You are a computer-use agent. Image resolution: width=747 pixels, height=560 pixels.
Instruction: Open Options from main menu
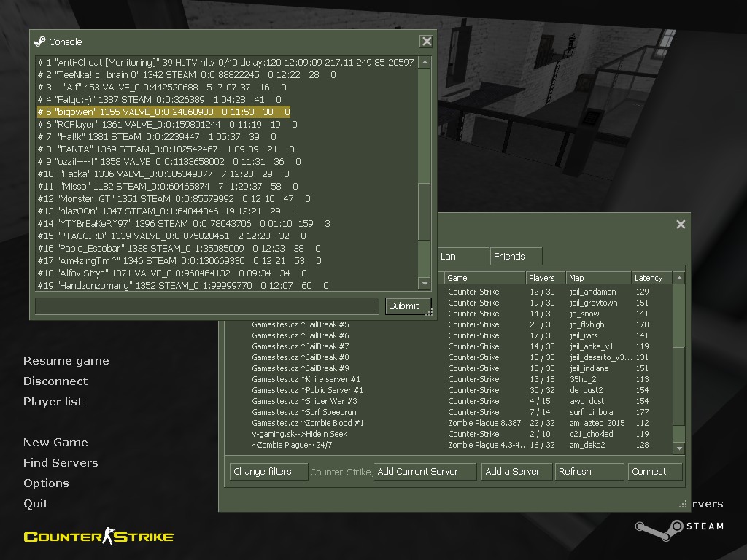[x=46, y=483]
